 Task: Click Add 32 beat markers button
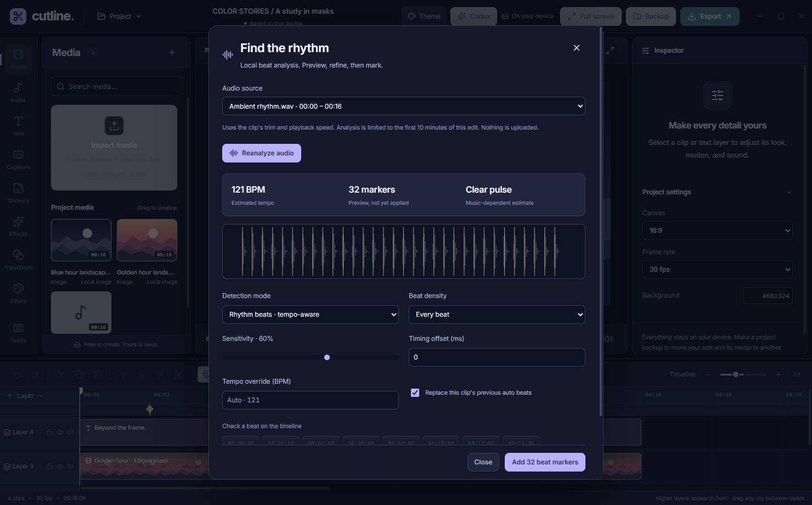pos(545,462)
